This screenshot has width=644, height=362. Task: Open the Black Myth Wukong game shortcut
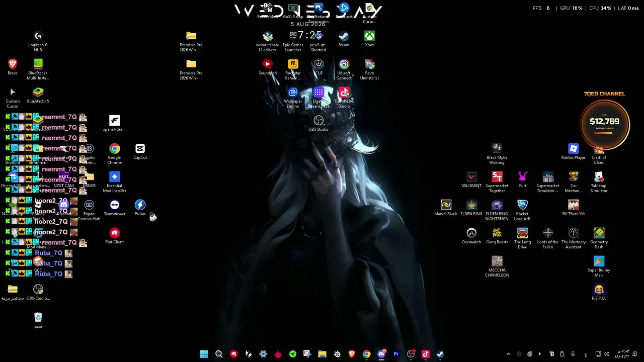[x=497, y=149]
